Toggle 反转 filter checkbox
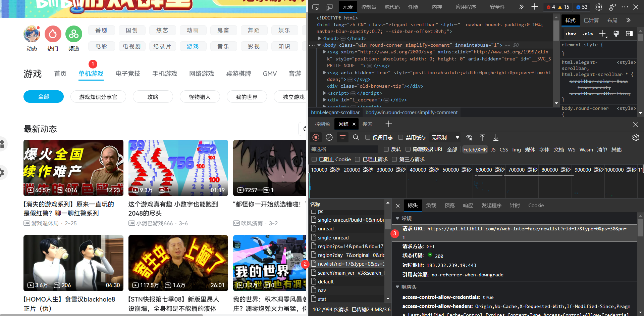Viewport: 644px width, 316px height. pos(386,149)
